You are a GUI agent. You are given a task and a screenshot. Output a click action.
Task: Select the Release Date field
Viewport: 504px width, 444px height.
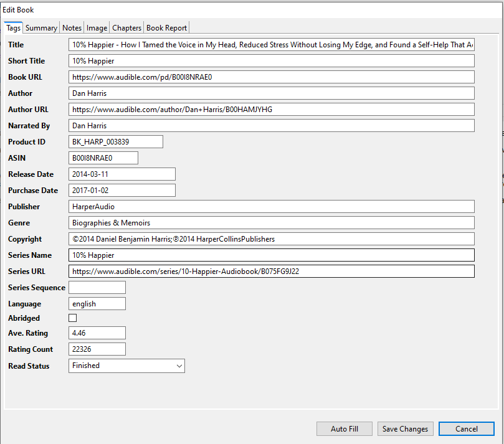[x=121, y=174]
